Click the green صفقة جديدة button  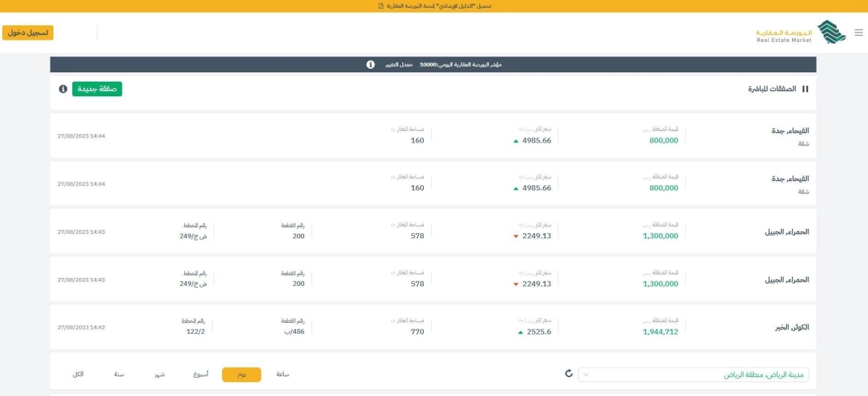(x=97, y=89)
